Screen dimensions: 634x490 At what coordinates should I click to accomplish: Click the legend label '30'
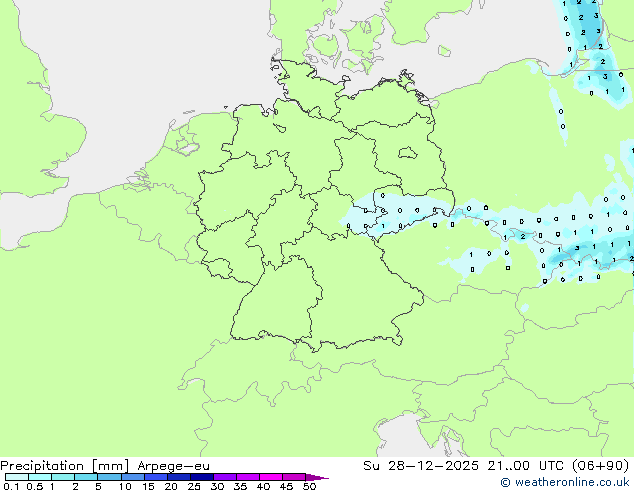218,486
